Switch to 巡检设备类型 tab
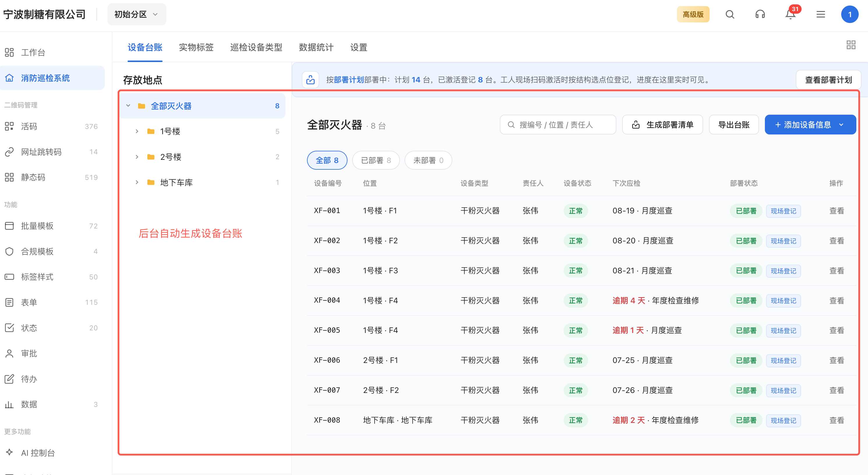This screenshot has width=868, height=475. coord(256,47)
